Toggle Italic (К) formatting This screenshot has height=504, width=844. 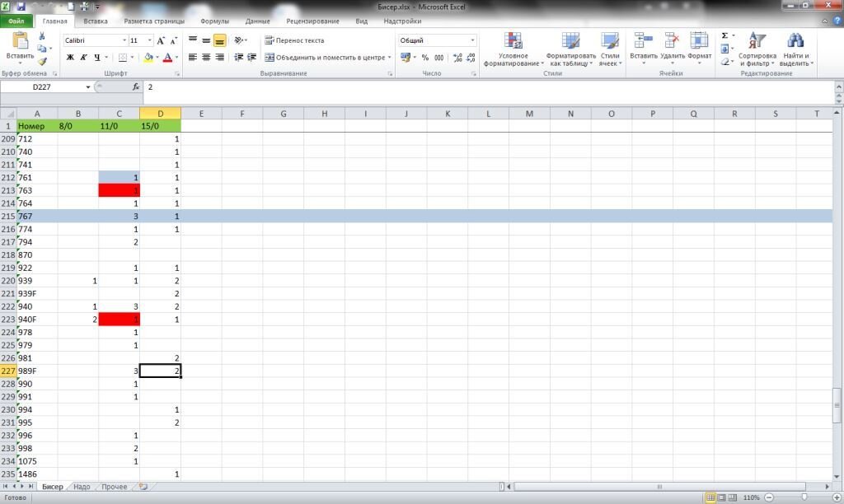(83, 57)
